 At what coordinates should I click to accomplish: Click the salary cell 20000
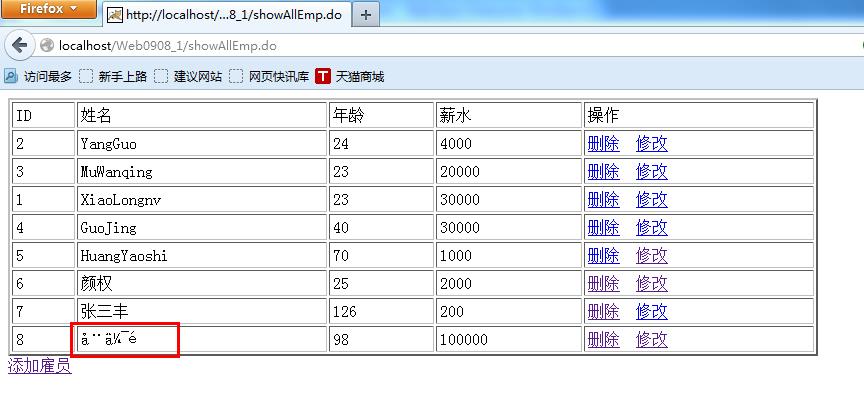pos(509,172)
